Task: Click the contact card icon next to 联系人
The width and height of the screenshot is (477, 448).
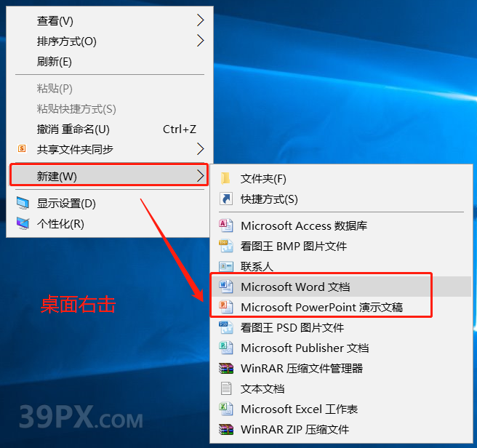Action: tap(226, 266)
